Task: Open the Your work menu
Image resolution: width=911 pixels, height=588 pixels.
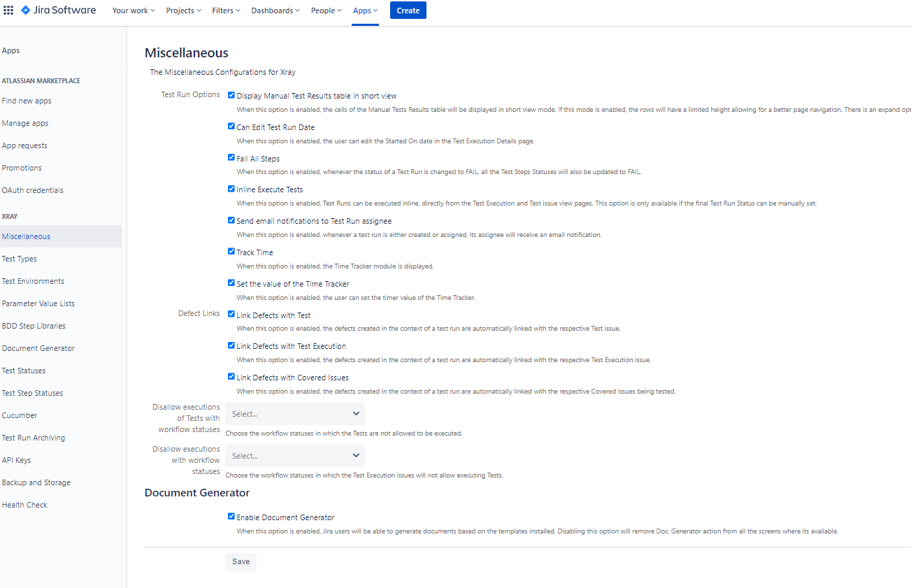Action: click(x=133, y=10)
